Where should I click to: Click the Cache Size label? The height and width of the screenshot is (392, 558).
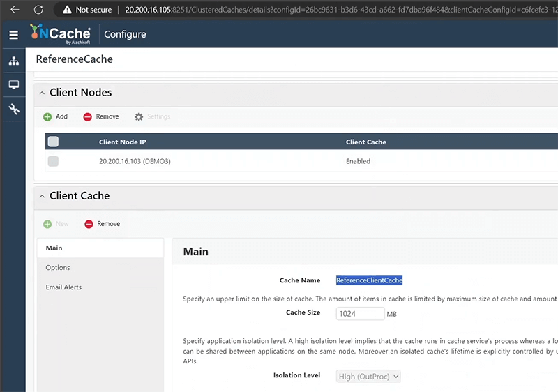click(303, 312)
